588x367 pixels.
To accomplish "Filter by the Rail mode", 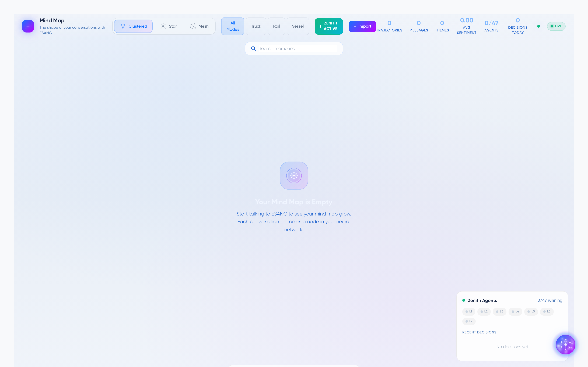I will [276, 26].
